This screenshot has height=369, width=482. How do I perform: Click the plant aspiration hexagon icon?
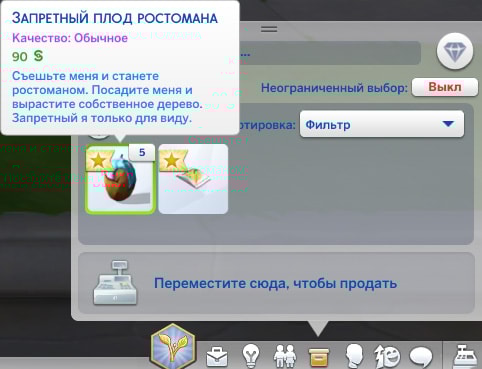172,347
